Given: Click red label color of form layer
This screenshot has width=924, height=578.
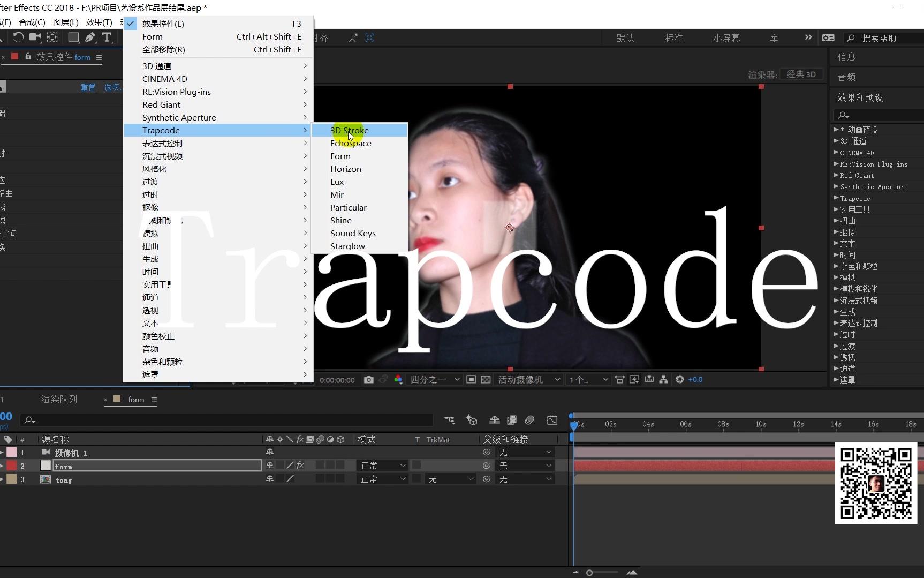Looking at the screenshot, I should 11,466.
